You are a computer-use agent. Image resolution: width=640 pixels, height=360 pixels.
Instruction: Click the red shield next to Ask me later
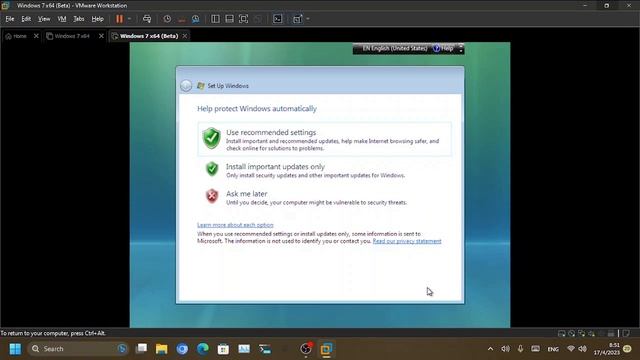[211, 196]
